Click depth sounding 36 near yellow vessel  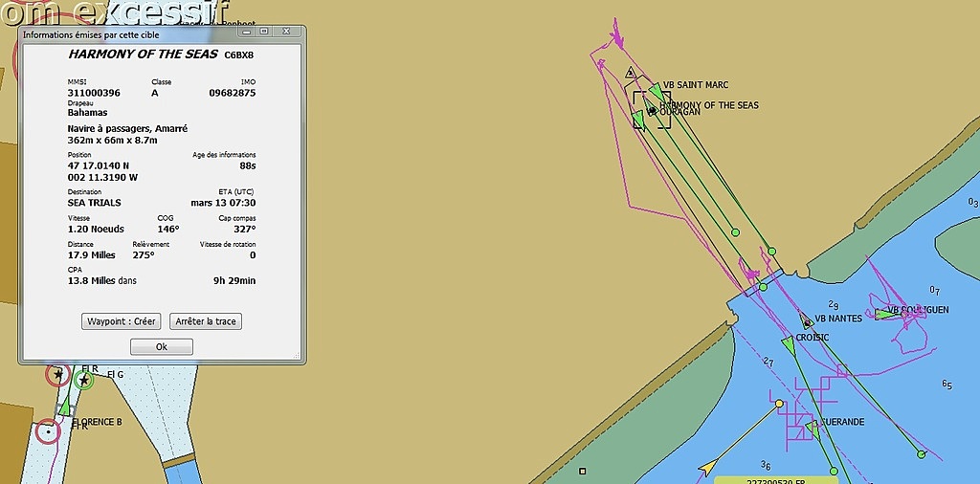765,465
